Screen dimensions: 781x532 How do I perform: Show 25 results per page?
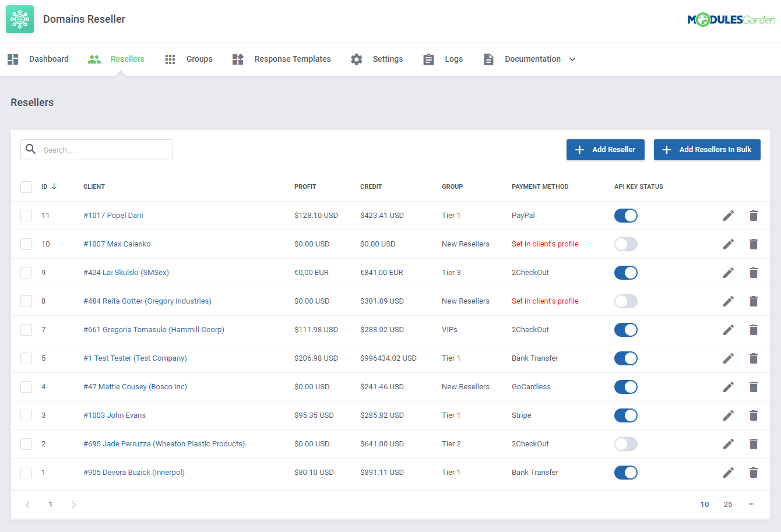(727, 504)
